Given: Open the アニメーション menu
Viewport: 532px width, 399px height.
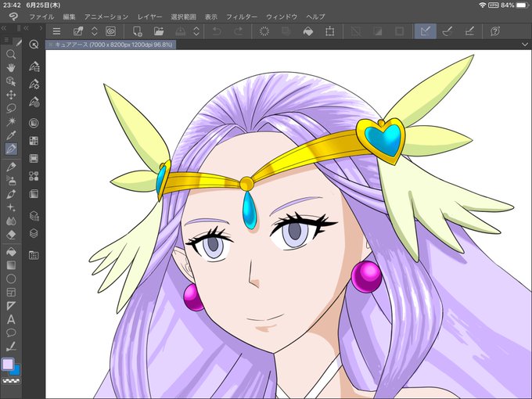Looking at the screenshot, I should coord(106,16).
